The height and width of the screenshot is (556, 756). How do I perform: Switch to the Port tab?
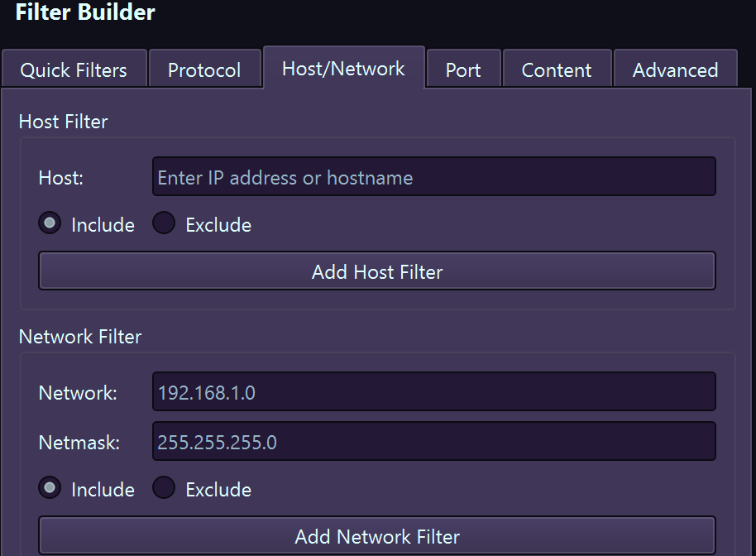click(x=463, y=69)
